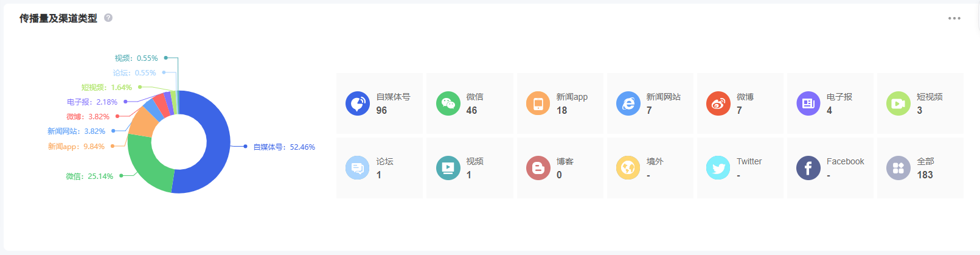Select the 全部 total 183 tile
The image size is (980, 255).
(x=920, y=168)
